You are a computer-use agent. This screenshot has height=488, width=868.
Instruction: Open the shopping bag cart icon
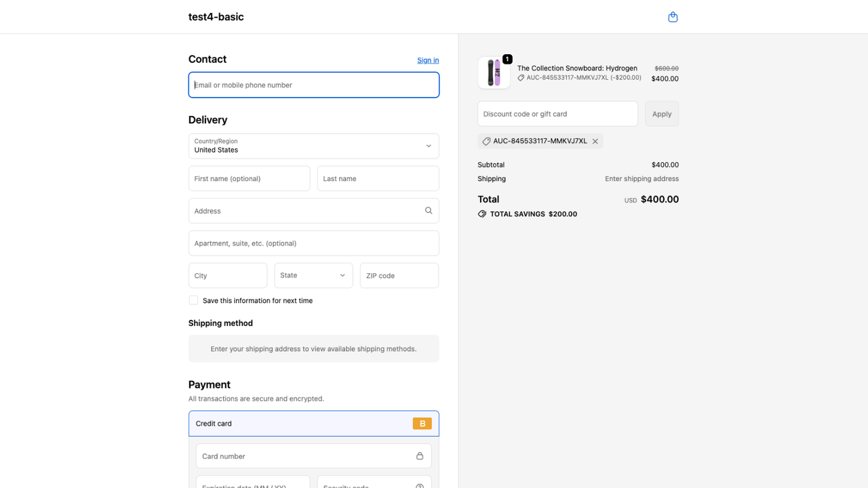click(673, 17)
